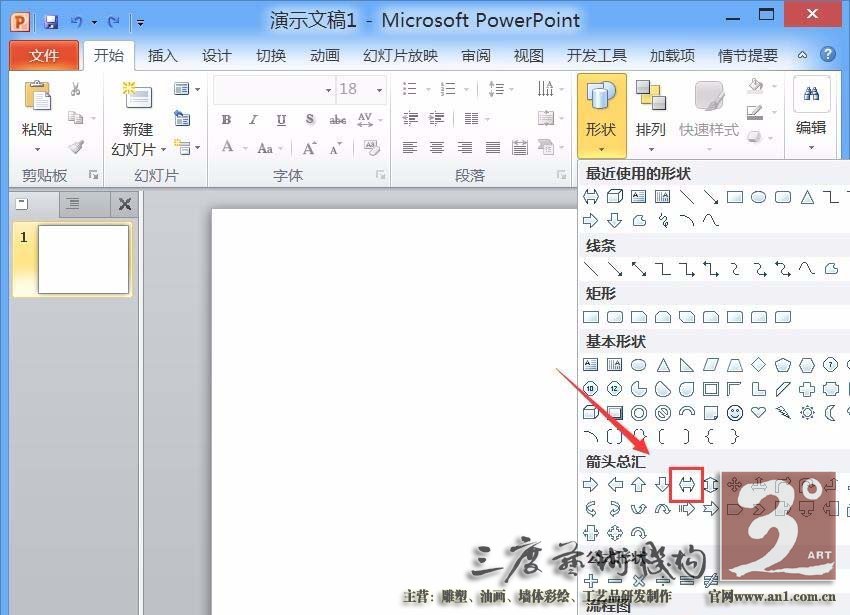The height and width of the screenshot is (615, 850).
Task: Click the Undo arrow icon
Action: coord(76,22)
